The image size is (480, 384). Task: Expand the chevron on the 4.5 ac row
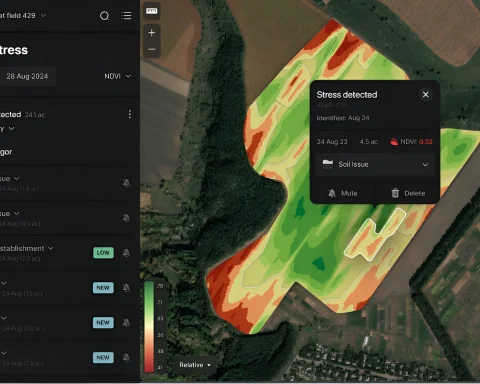coord(16,213)
